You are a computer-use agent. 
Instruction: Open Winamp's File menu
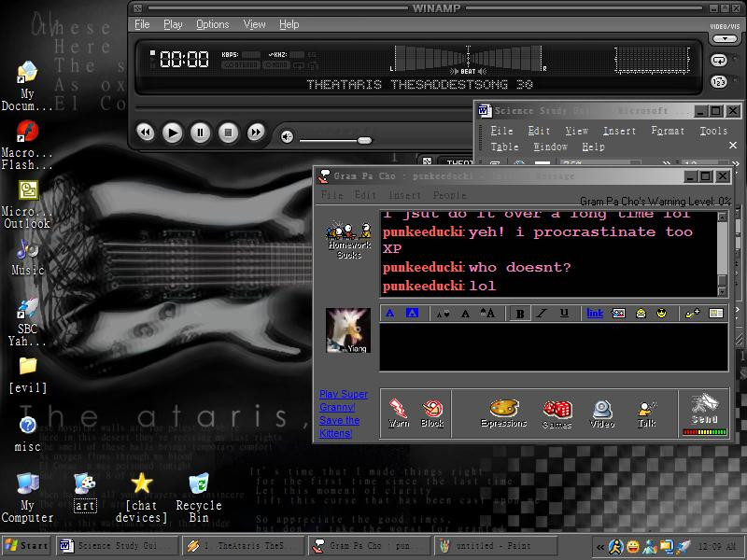click(x=142, y=24)
